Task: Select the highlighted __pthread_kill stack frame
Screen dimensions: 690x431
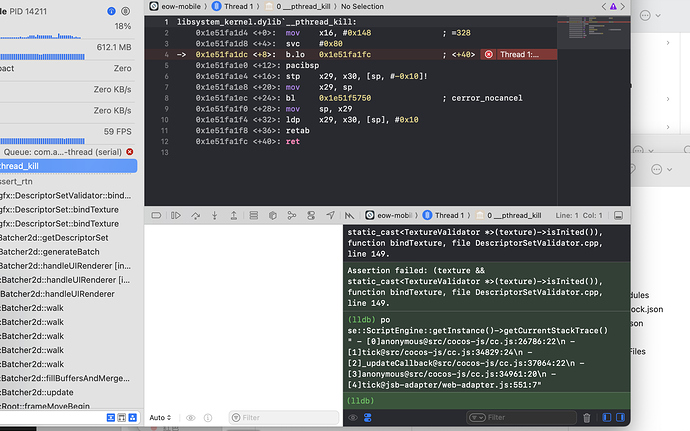Action: coord(68,166)
